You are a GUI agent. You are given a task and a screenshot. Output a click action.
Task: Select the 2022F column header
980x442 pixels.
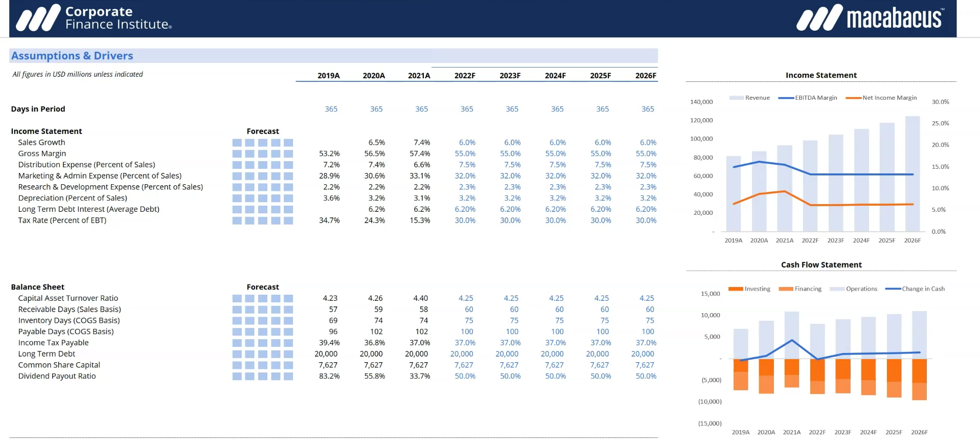click(464, 76)
